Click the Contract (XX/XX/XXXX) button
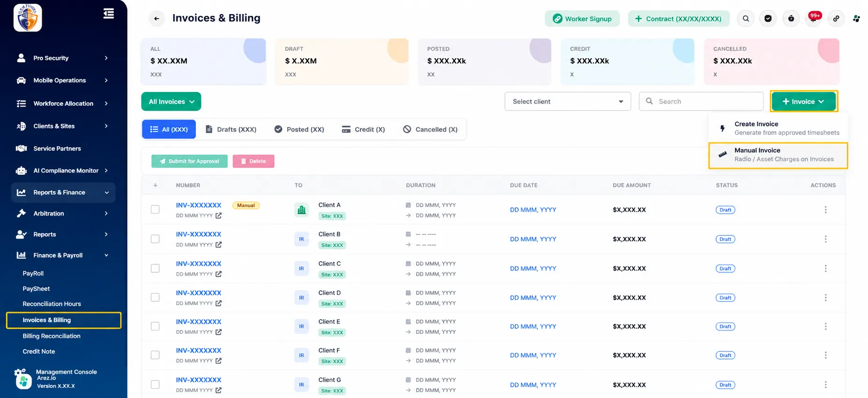868x398 pixels. [679, 19]
